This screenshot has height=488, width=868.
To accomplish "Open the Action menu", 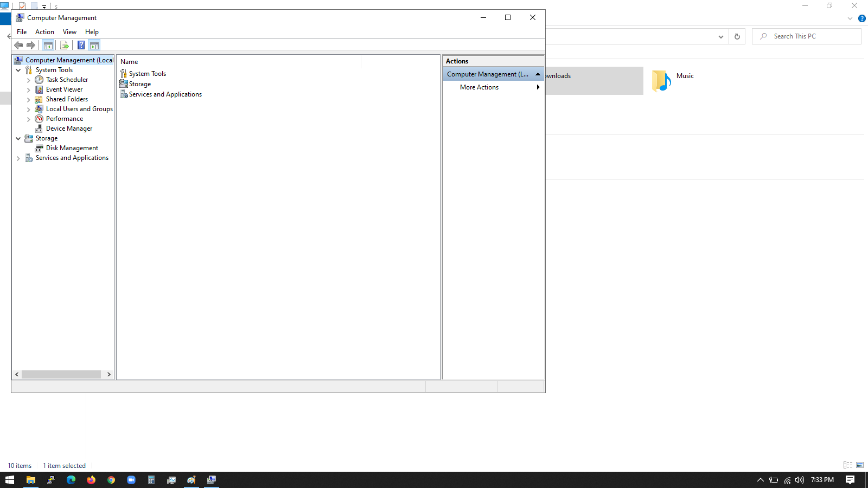I will (x=44, y=31).
